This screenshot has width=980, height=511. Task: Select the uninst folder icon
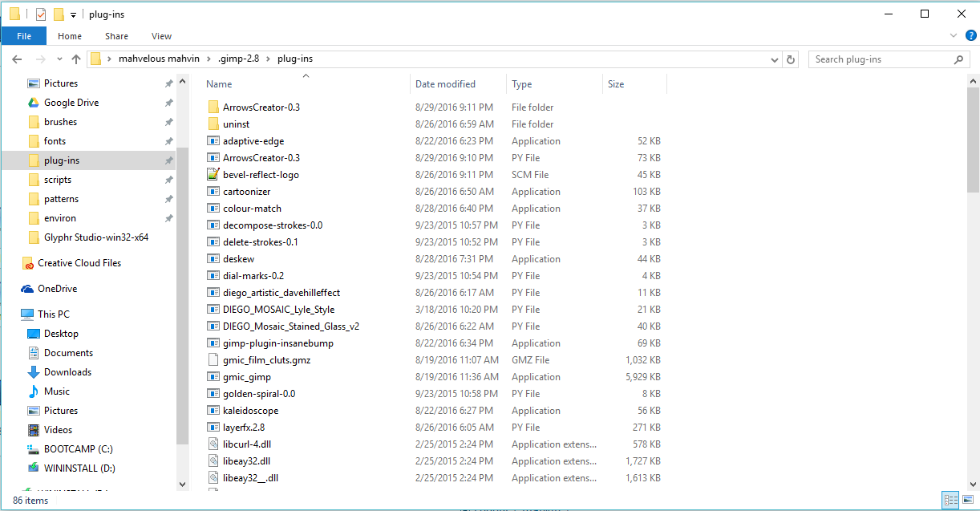[213, 124]
